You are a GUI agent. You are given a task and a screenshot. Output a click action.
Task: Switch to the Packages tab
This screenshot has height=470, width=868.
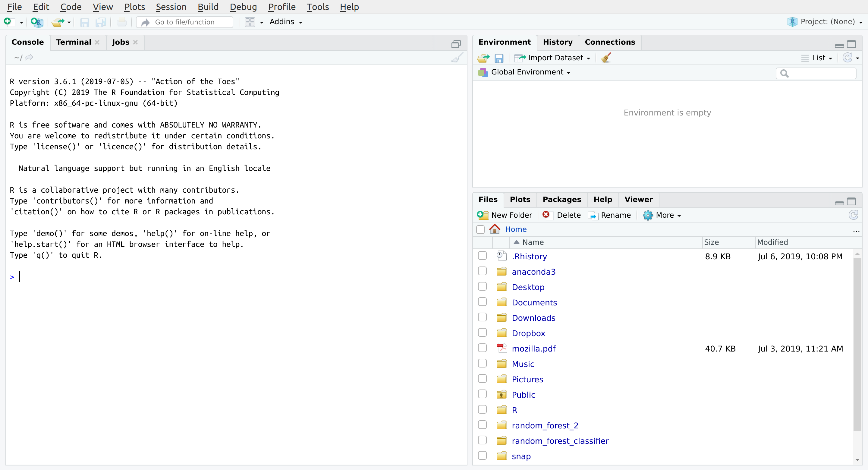(x=562, y=200)
